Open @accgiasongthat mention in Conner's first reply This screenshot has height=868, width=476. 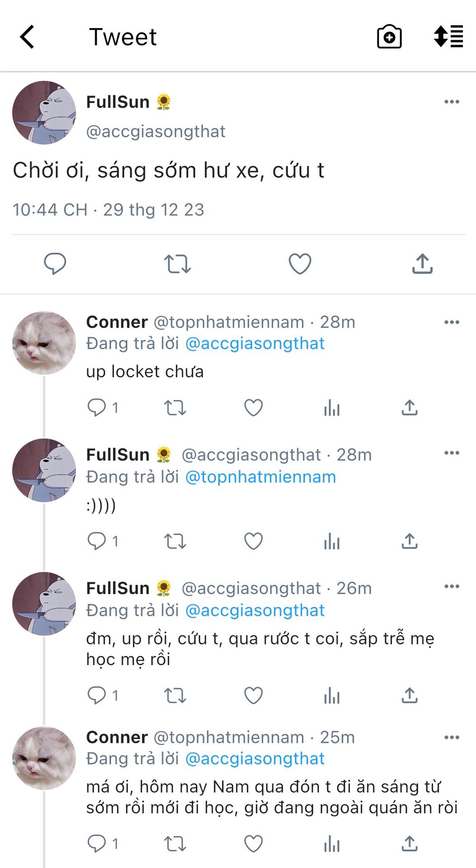point(255,344)
